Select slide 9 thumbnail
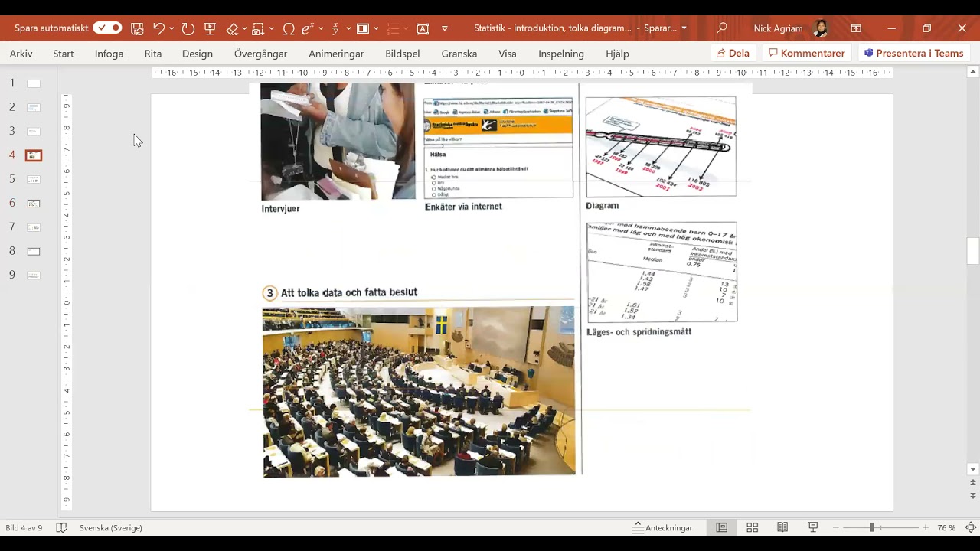This screenshot has height=551, width=980. point(34,275)
